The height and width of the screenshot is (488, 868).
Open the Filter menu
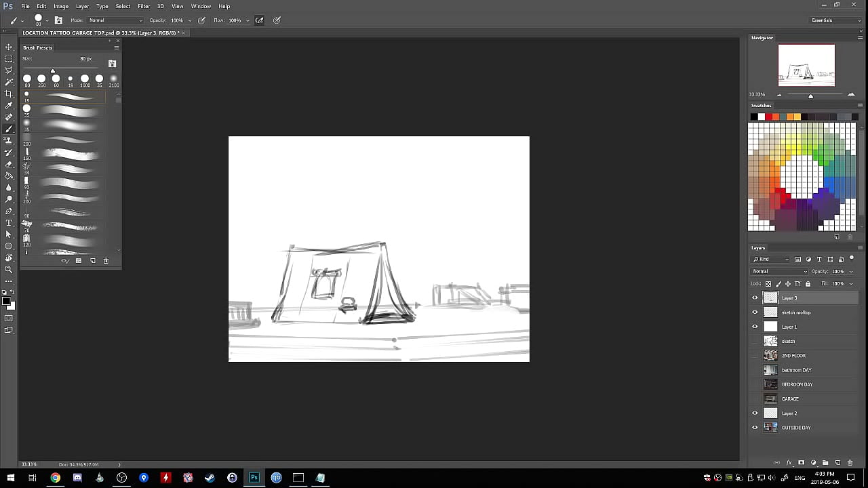tap(144, 6)
